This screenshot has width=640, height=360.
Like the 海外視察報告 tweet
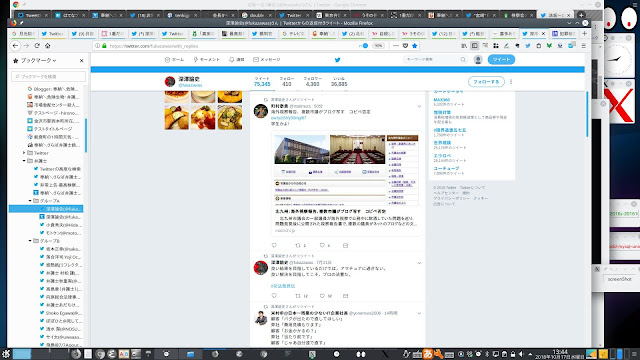pyautogui.click(x=322, y=245)
